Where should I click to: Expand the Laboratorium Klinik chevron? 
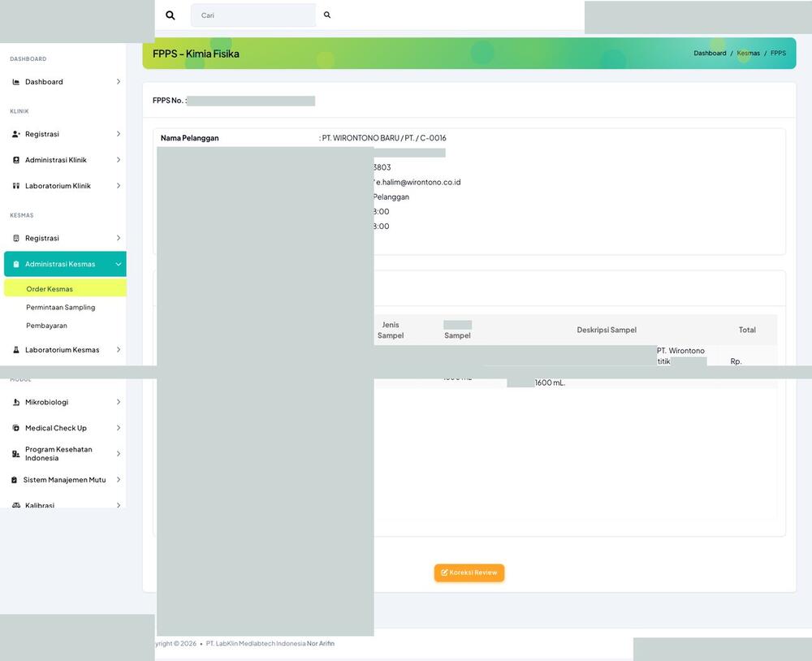click(x=118, y=186)
